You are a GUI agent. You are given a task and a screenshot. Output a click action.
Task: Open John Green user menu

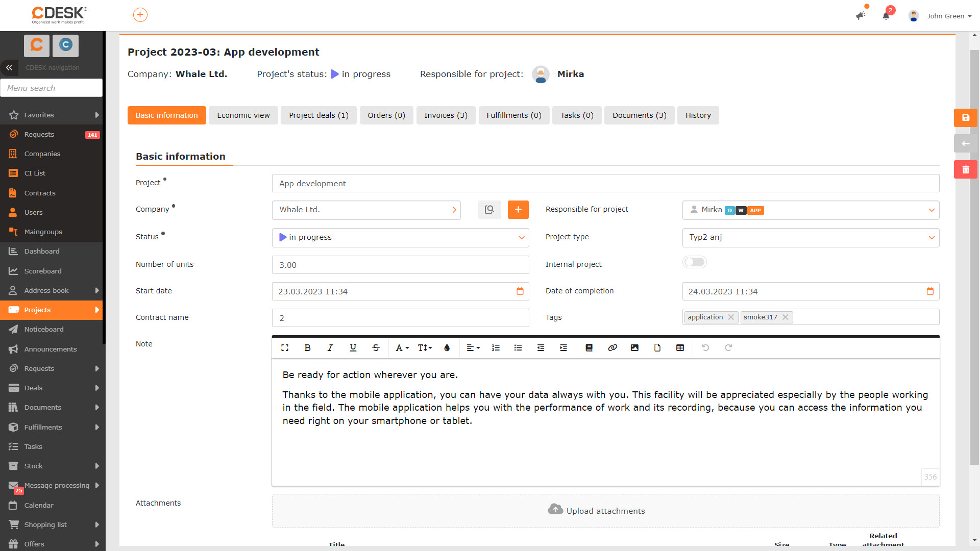pyautogui.click(x=949, y=16)
